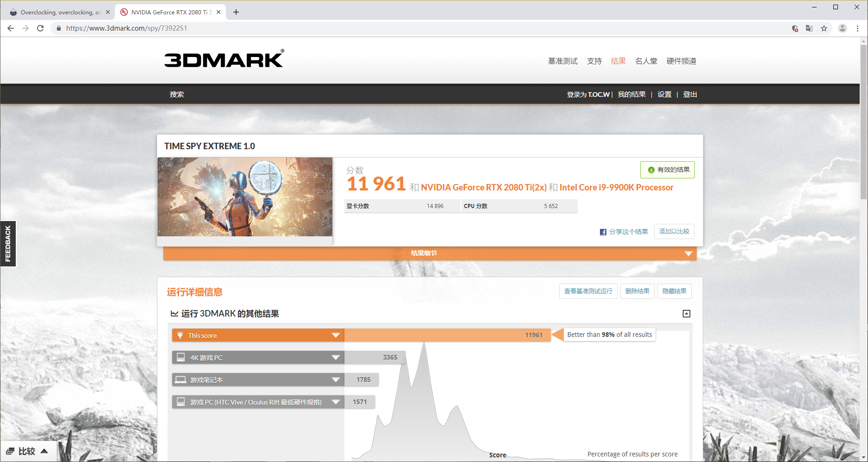
Task: Click 有效的结果 badge
Action: pos(668,170)
